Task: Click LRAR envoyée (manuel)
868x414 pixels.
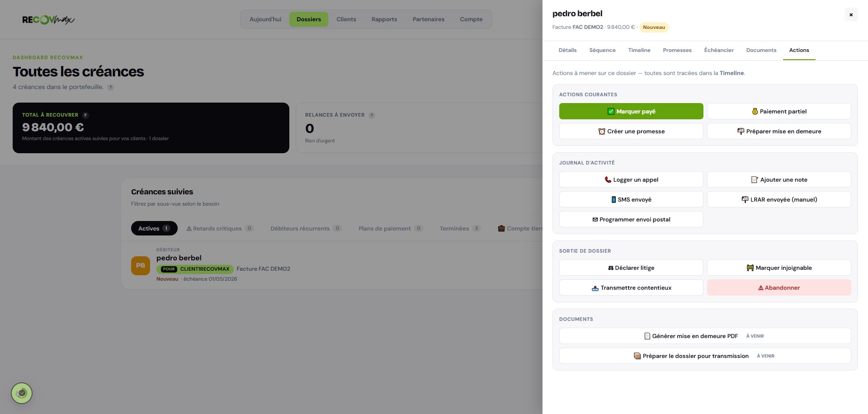Action: click(x=779, y=200)
